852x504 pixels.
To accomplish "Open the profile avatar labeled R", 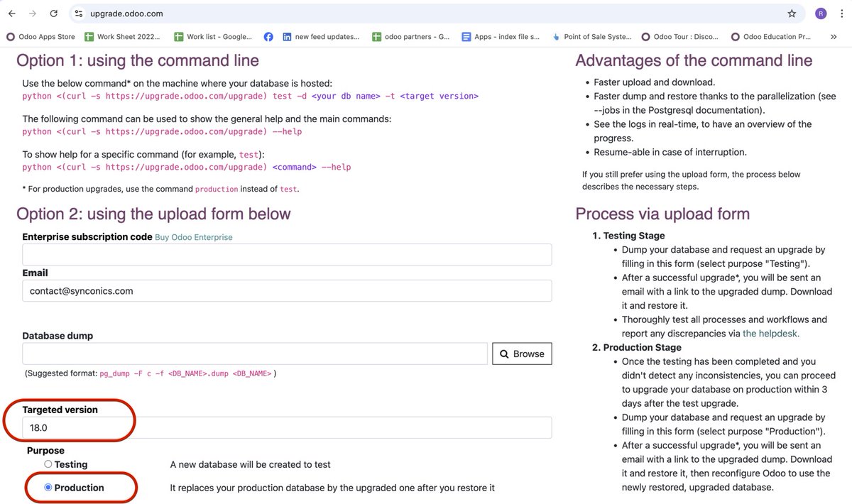I will tap(821, 13).
